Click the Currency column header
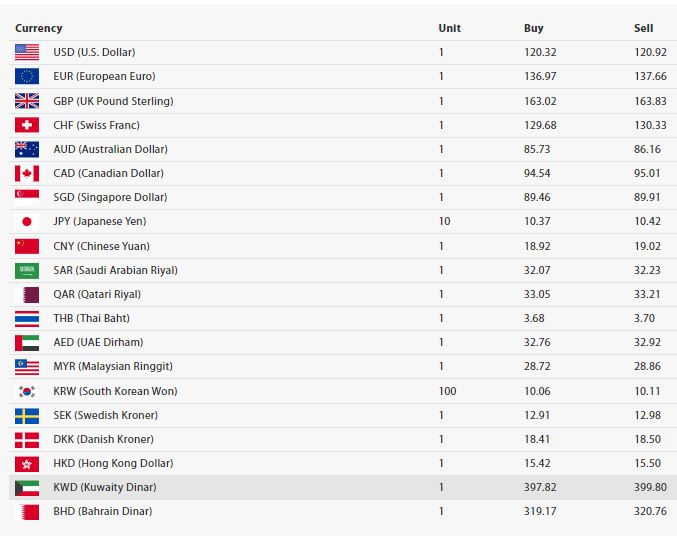 click(x=38, y=28)
